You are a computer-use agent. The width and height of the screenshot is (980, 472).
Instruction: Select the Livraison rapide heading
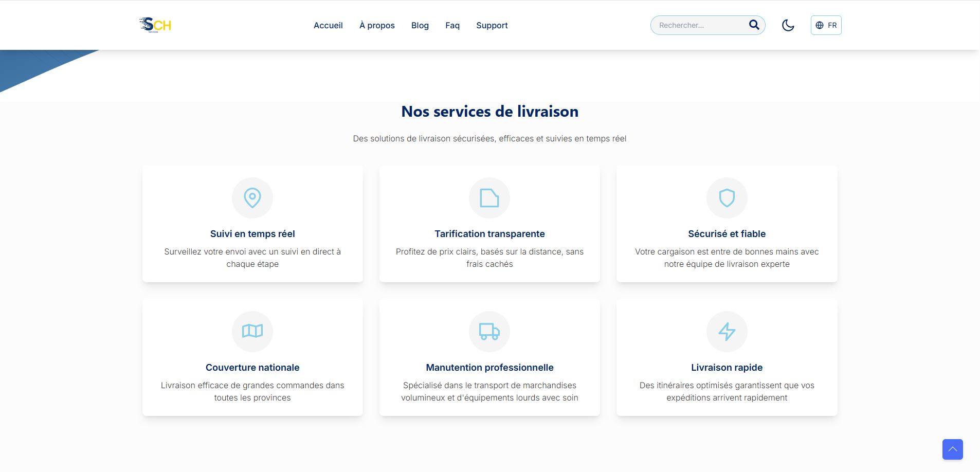727,368
